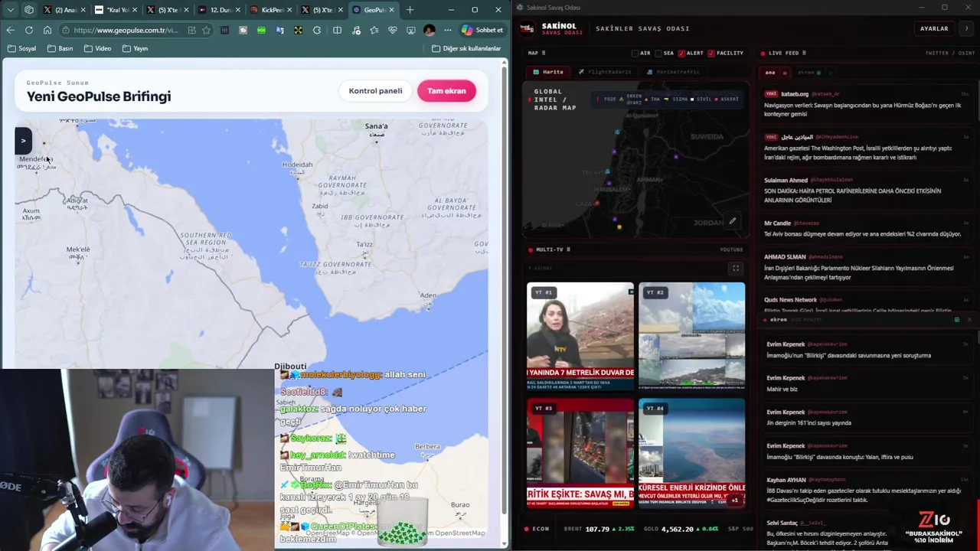Switch to the FlightRadar24 tab
This screenshot has height=551, width=980.
click(605, 72)
